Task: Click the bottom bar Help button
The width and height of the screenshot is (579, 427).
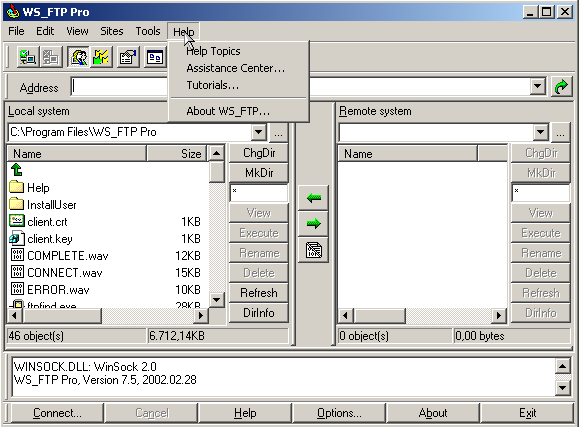Action: (245, 413)
